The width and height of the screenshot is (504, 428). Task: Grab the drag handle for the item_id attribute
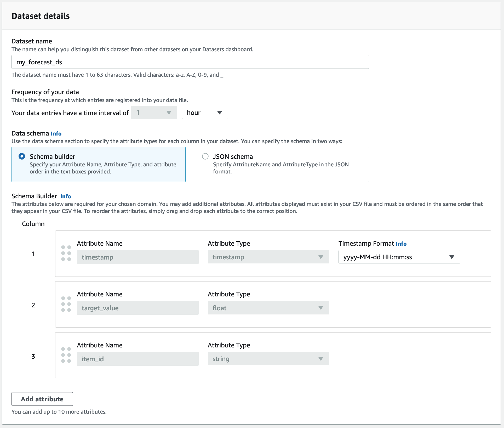coord(66,355)
